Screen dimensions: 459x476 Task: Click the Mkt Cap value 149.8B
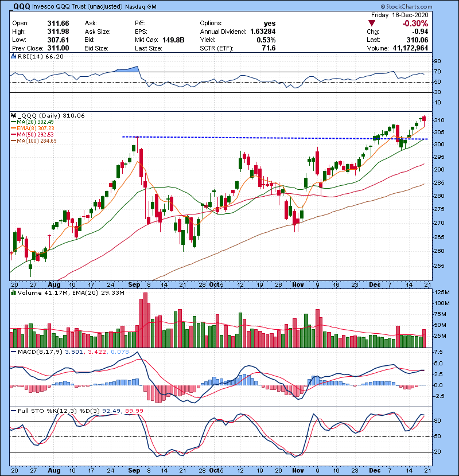coord(173,40)
